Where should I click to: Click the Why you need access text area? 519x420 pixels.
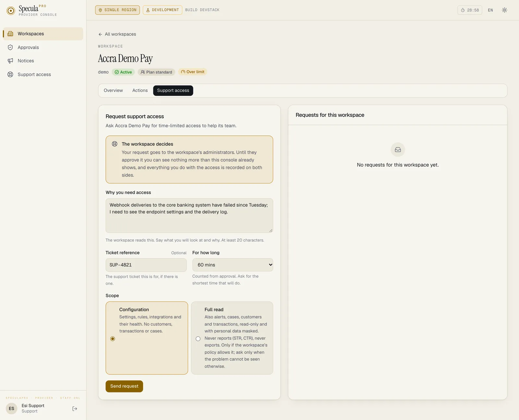[189, 216]
